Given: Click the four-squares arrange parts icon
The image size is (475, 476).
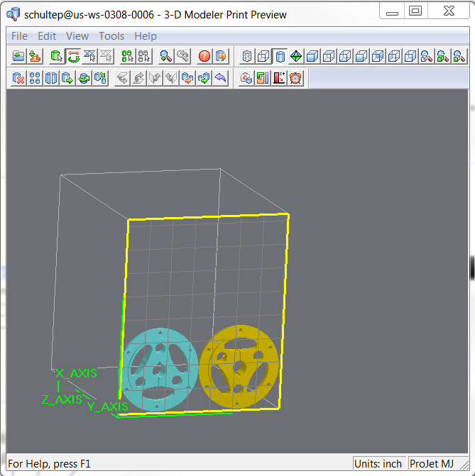Looking at the screenshot, I should [x=35, y=78].
